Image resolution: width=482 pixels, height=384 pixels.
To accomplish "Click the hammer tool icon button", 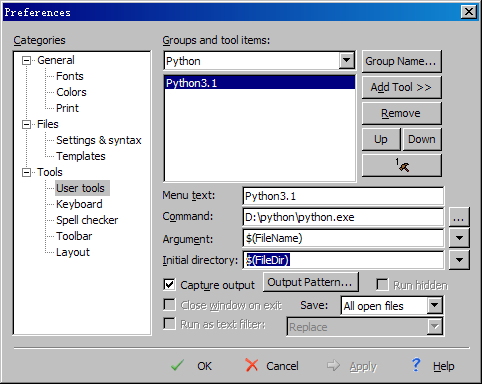I will click(x=402, y=165).
